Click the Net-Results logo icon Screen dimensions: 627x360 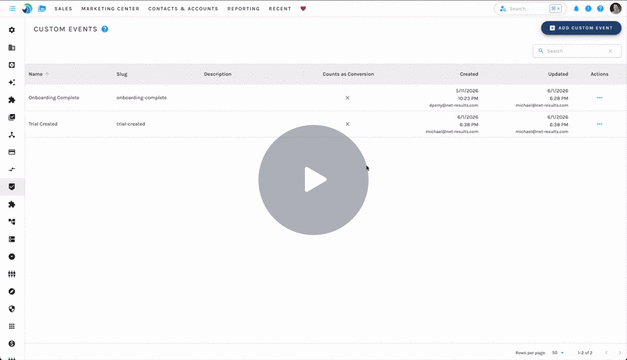(27, 8)
